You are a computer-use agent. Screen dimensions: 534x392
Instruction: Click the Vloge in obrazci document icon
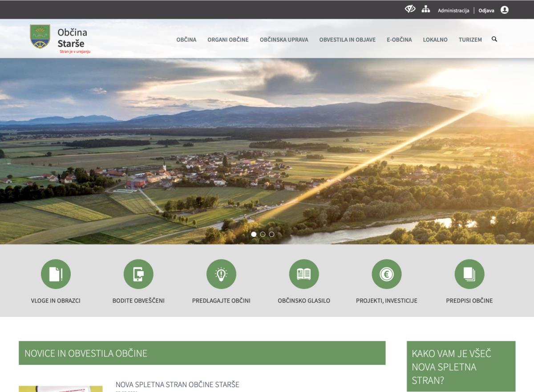pos(56,274)
